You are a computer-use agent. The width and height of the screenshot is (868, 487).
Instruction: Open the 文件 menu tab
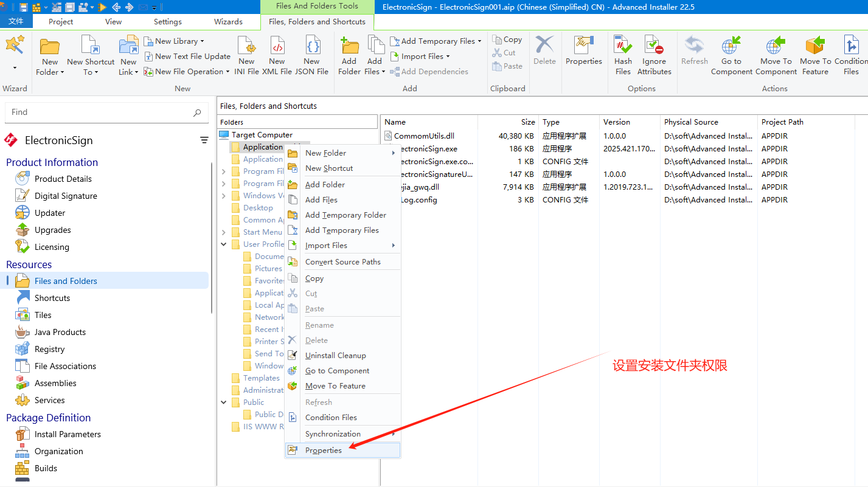click(16, 21)
